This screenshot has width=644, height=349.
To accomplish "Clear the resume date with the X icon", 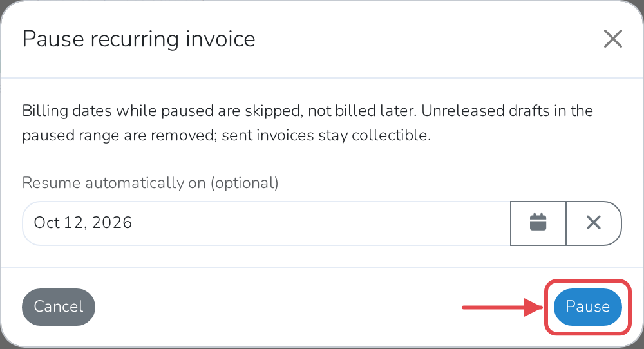I will tap(594, 223).
